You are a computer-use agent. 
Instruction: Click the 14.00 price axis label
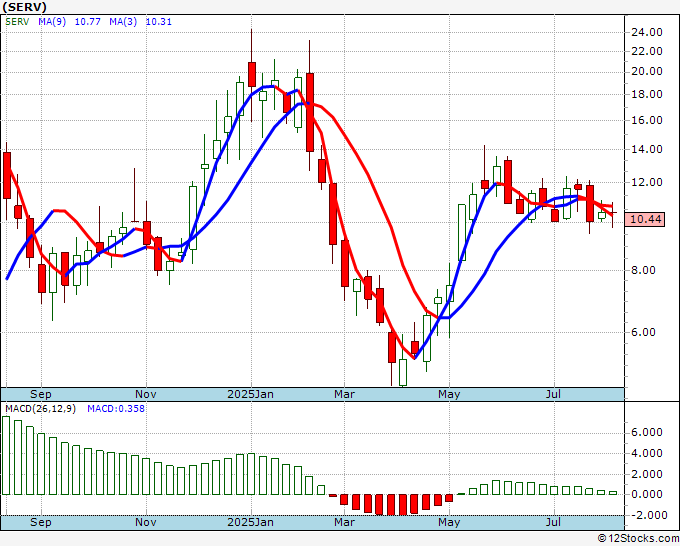pyautogui.click(x=647, y=149)
